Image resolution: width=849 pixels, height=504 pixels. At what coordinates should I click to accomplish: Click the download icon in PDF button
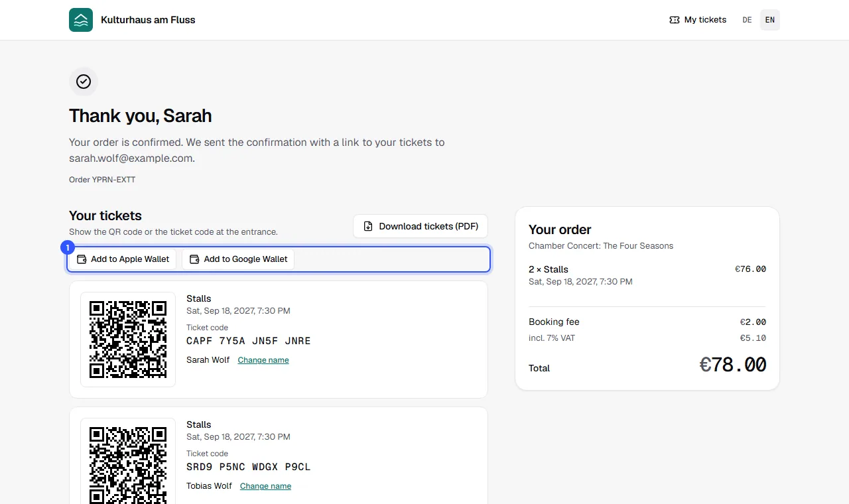[368, 226]
